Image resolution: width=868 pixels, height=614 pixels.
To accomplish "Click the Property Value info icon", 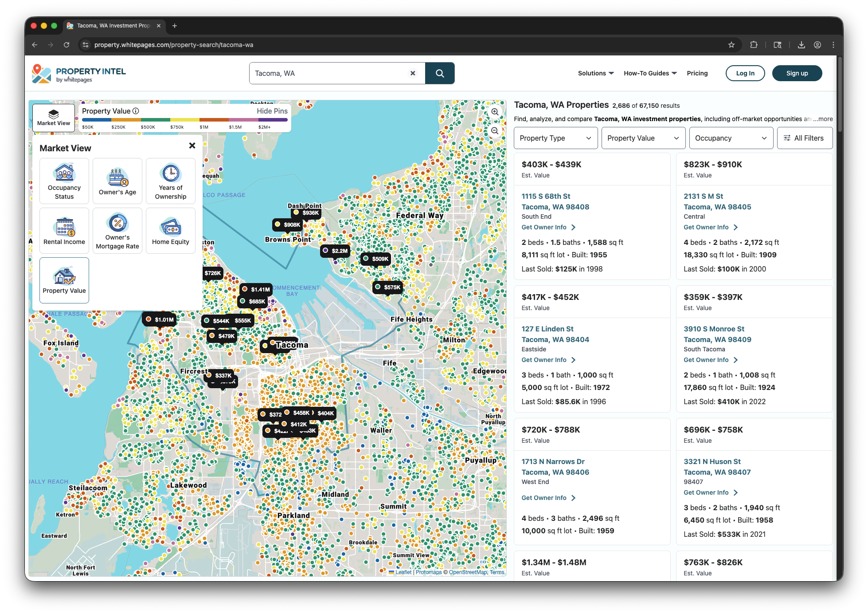I will tap(136, 111).
